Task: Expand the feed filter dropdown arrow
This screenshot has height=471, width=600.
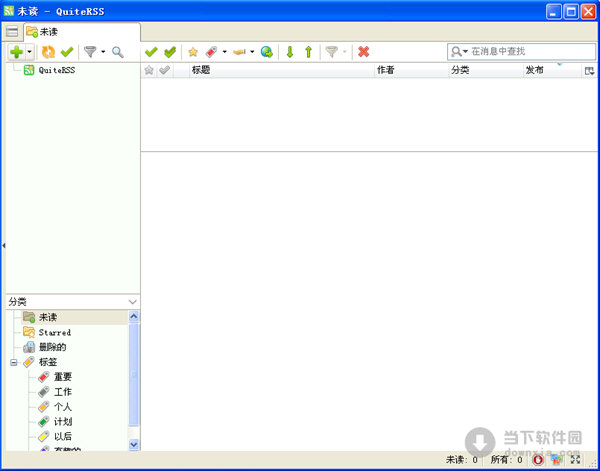Action: coord(103,52)
